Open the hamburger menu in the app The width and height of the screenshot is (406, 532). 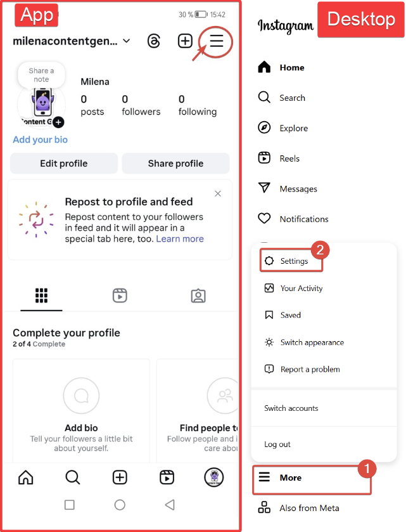(x=217, y=41)
